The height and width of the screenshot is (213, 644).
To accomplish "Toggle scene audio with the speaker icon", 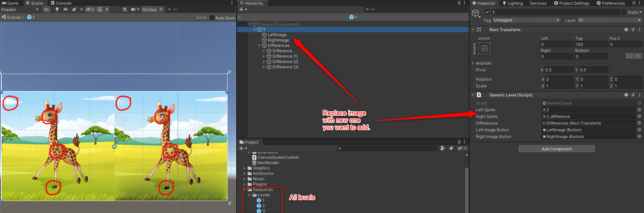I will point(66,9).
